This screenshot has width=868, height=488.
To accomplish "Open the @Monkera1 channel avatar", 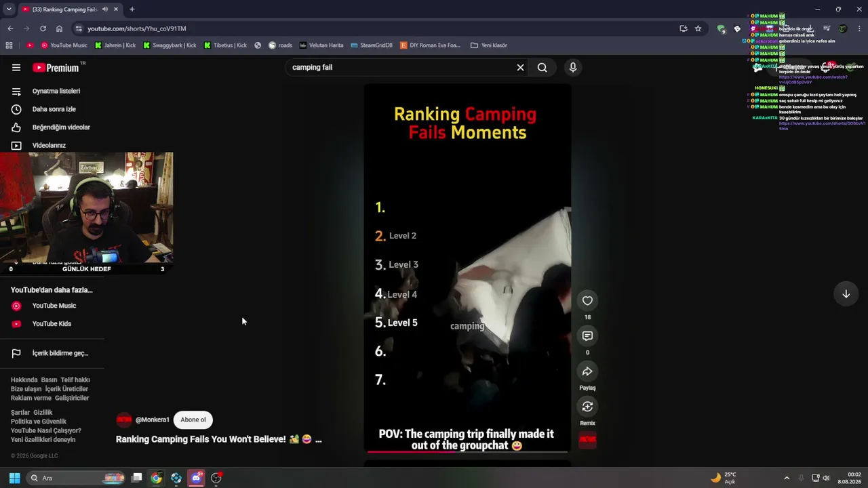I will [124, 420].
